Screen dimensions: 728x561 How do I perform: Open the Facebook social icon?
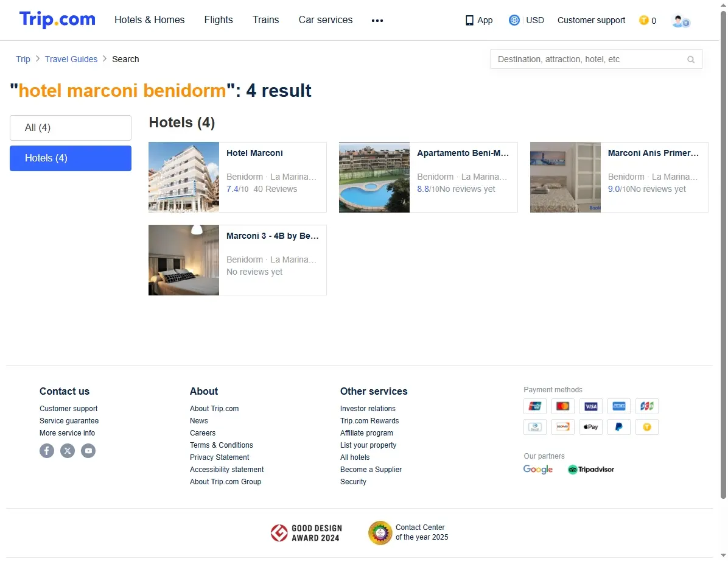[47, 450]
